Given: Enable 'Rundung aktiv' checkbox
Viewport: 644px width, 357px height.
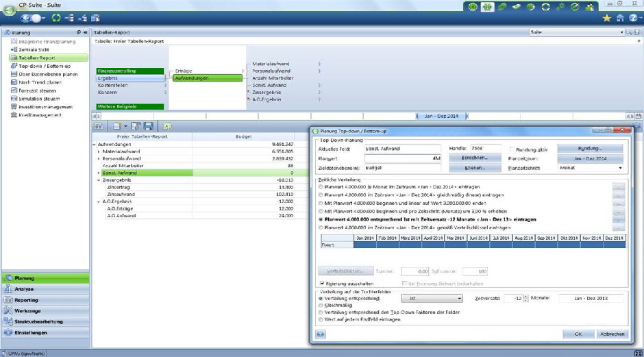Looking at the screenshot, I should coord(512,149).
